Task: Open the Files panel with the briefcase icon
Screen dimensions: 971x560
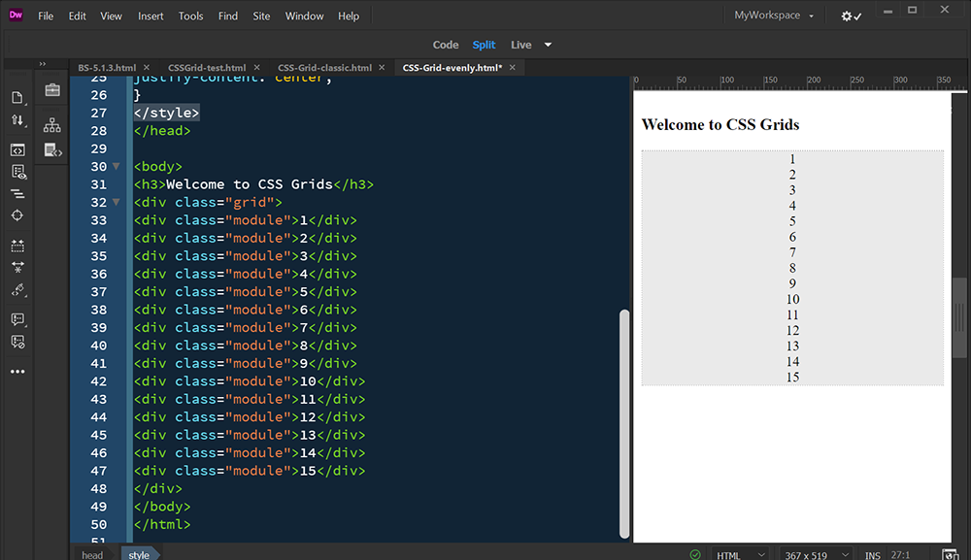Action: [51, 89]
